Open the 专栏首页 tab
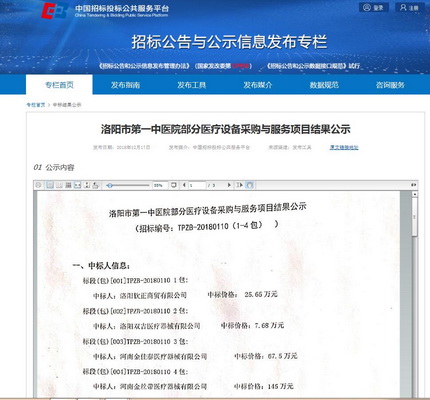The height and width of the screenshot is (400, 430). click(59, 85)
